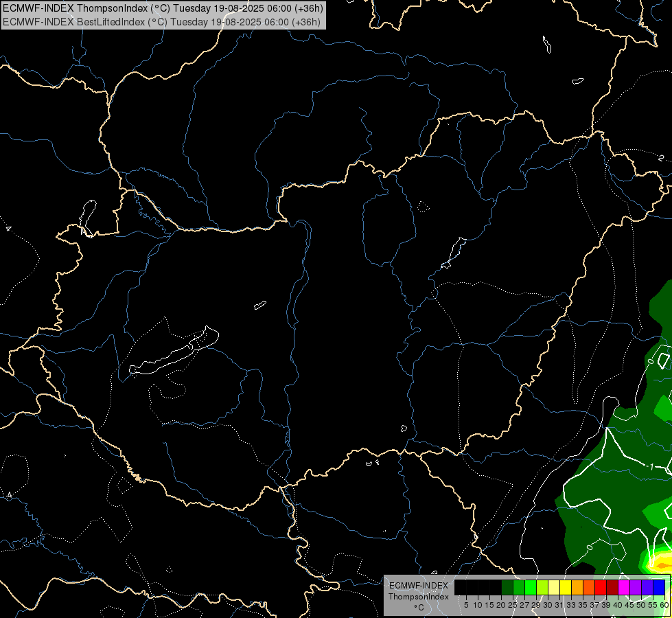The image size is (672, 618).
Task: Click legend tick value 27
Action: 525,605
